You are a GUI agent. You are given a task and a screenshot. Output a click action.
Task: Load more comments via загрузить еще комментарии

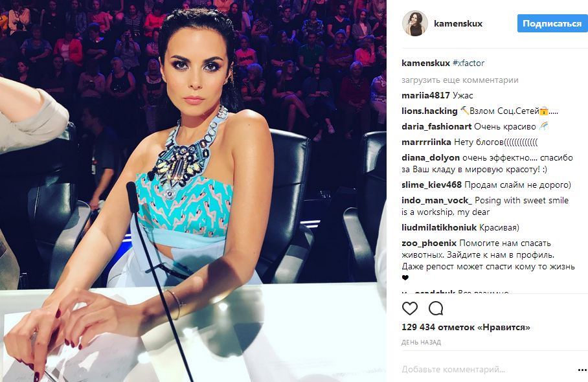(460, 80)
